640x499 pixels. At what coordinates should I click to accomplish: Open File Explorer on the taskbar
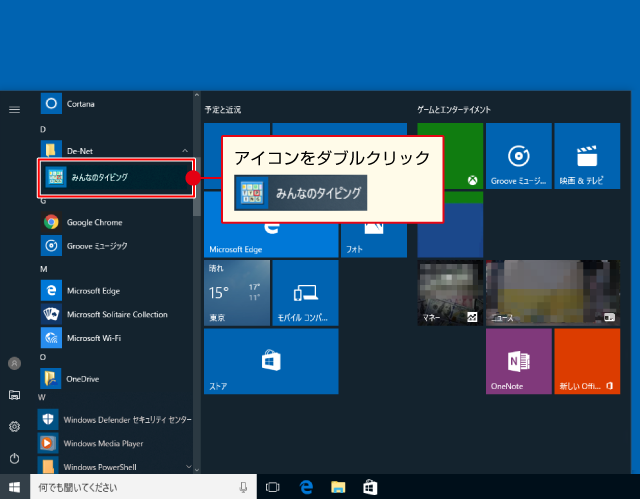[x=338, y=487]
